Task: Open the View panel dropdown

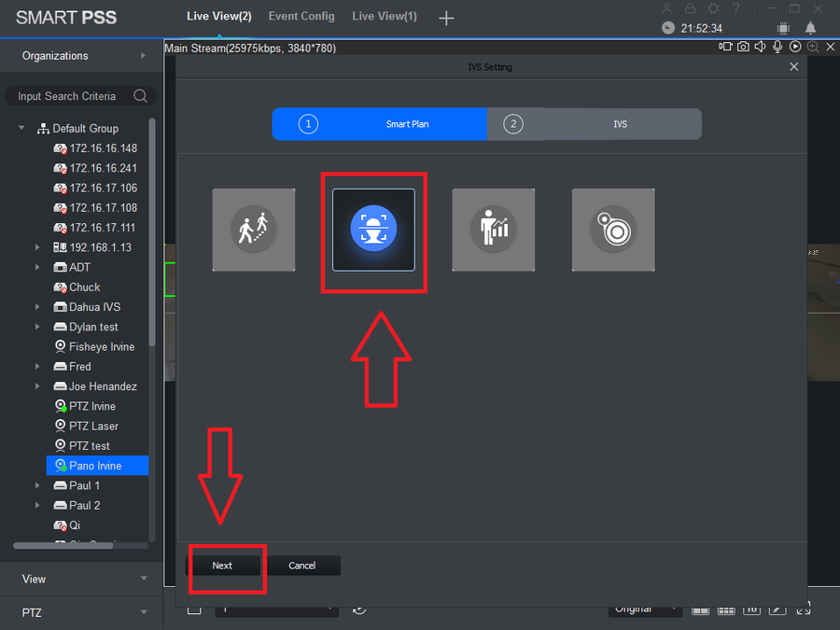Action: [144, 579]
